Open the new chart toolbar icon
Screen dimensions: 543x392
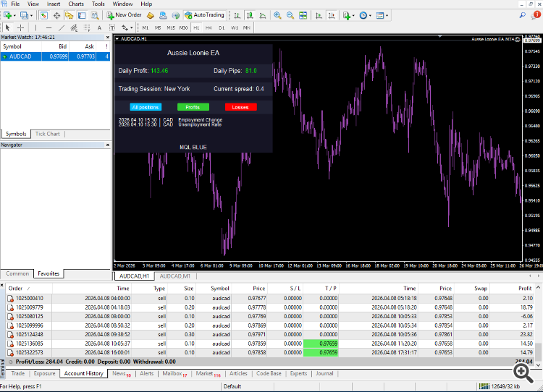[7, 15]
